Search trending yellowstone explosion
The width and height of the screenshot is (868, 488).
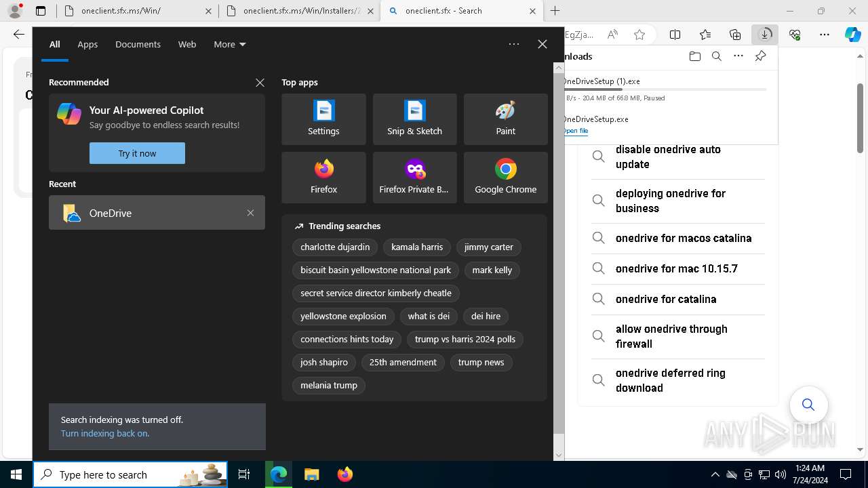pyautogui.click(x=343, y=316)
